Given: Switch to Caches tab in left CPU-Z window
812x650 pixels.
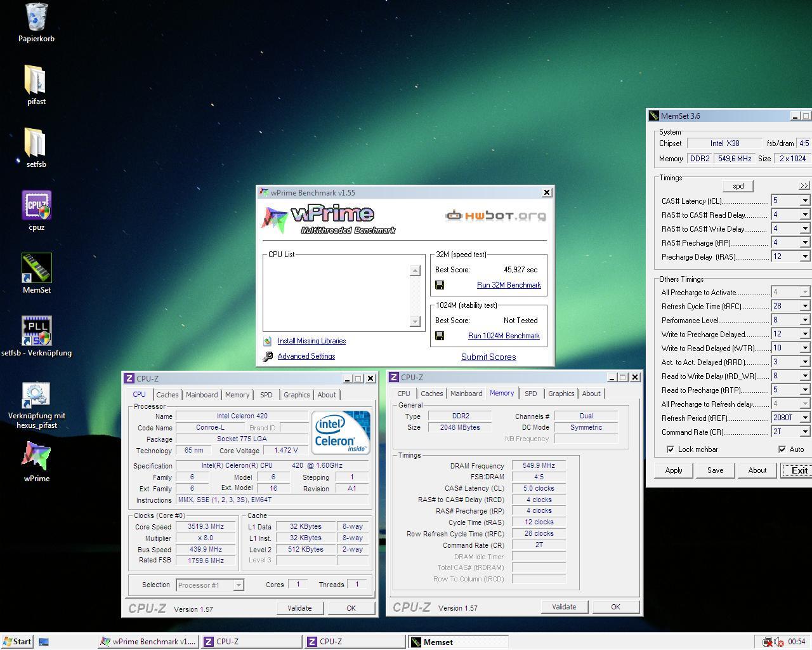Looking at the screenshot, I should click(167, 395).
